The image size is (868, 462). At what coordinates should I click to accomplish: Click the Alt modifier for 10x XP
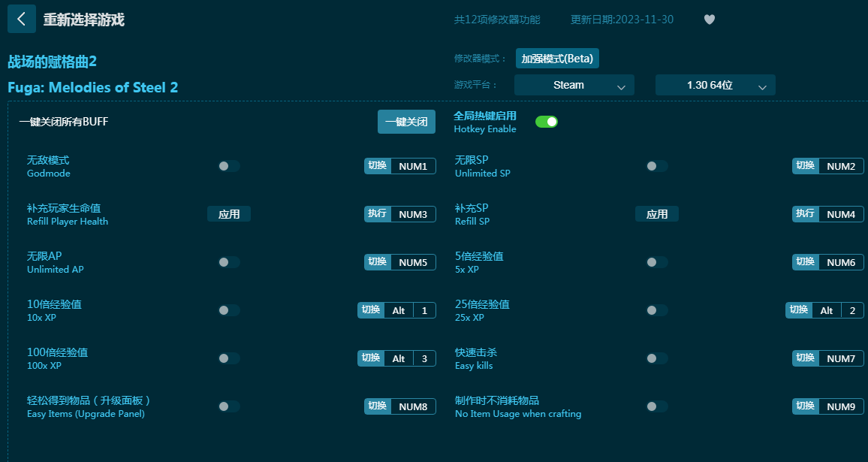coord(399,310)
